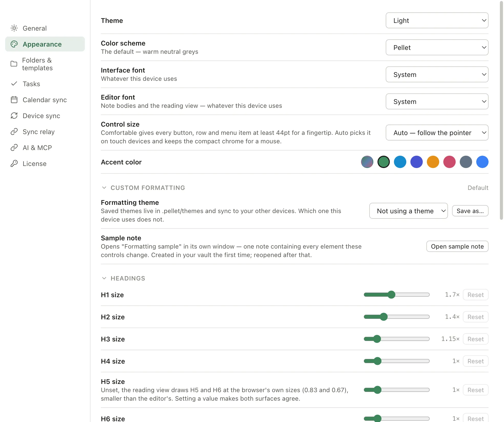Image resolution: width=504 pixels, height=422 pixels.
Task: Open Device sync settings
Action: click(45, 116)
